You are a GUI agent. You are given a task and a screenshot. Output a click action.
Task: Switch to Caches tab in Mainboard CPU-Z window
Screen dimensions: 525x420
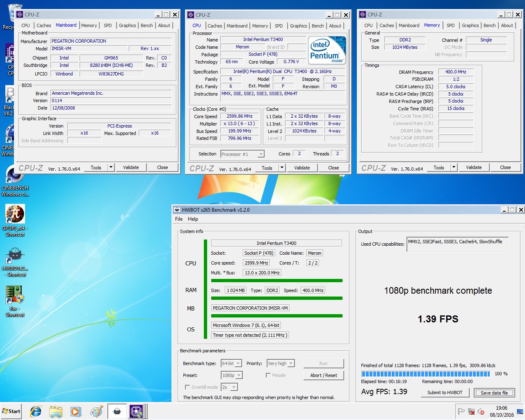pyautogui.click(x=43, y=25)
